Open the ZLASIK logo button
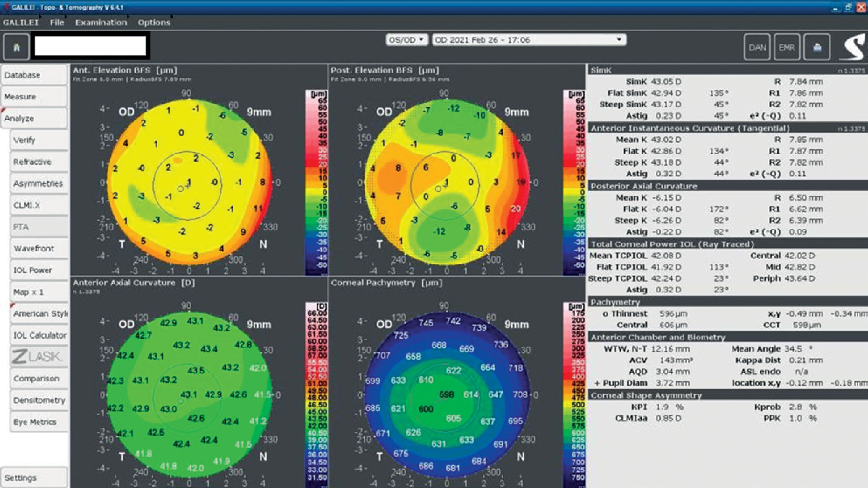 (39, 357)
